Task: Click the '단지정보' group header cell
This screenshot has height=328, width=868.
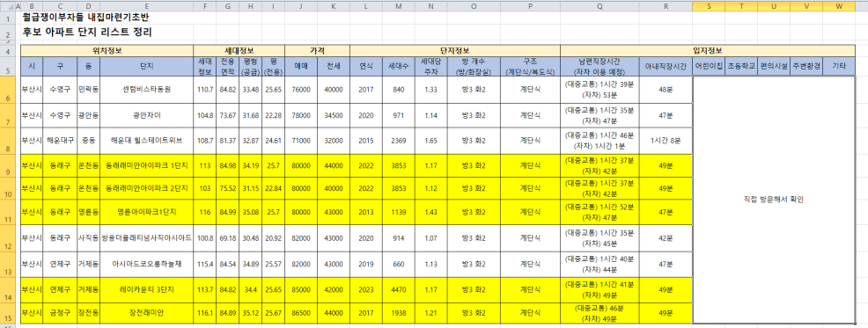Action: (x=455, y=50)
